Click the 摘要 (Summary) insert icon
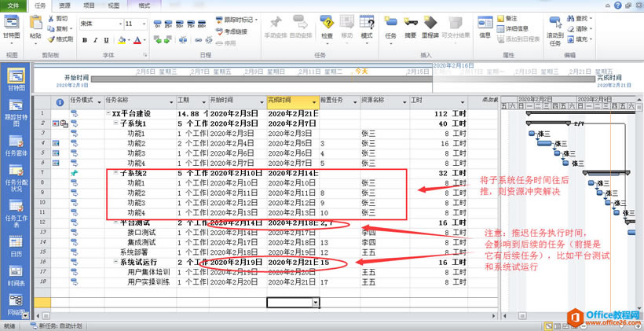644x331 pixels. (410, 28)
